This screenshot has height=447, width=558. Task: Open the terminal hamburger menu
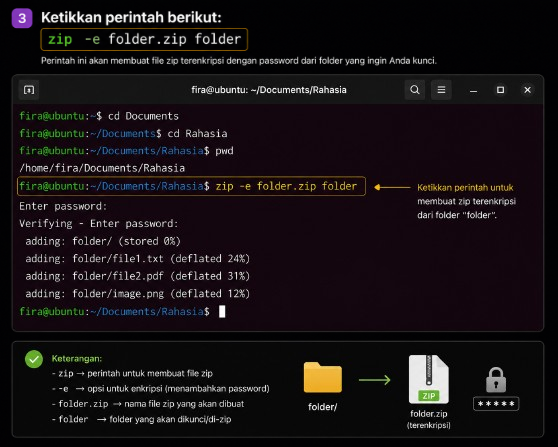point(441,90)
